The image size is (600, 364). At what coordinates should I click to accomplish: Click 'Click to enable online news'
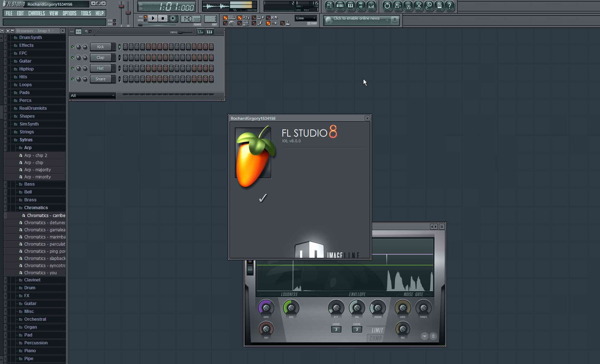(x=356, y=18)
